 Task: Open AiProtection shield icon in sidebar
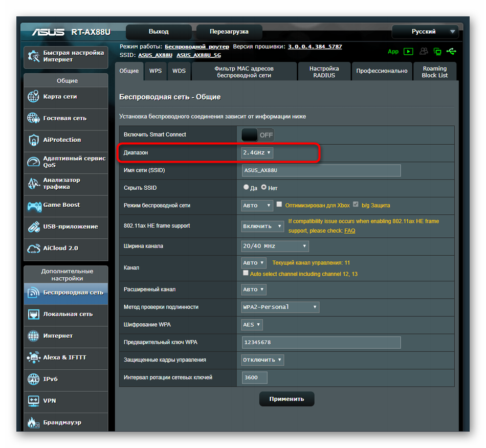(34, 140)
